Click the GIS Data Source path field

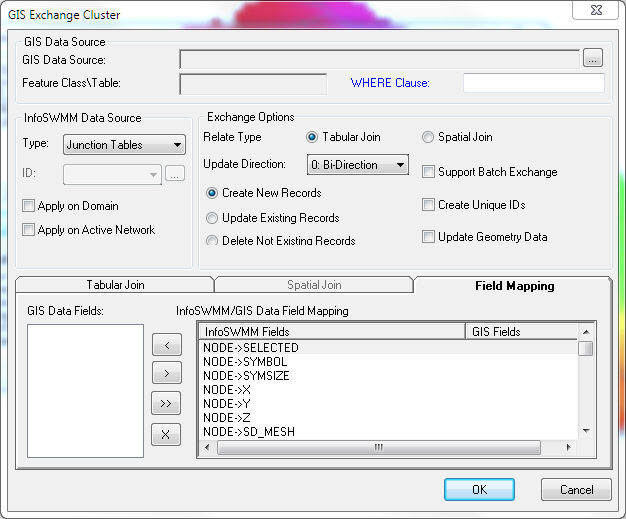click(380, 59)
